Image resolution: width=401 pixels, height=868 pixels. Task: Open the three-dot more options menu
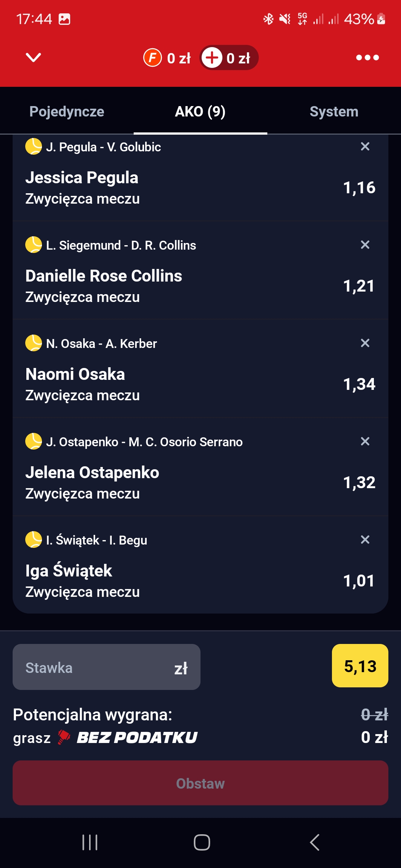coord(367,57)
